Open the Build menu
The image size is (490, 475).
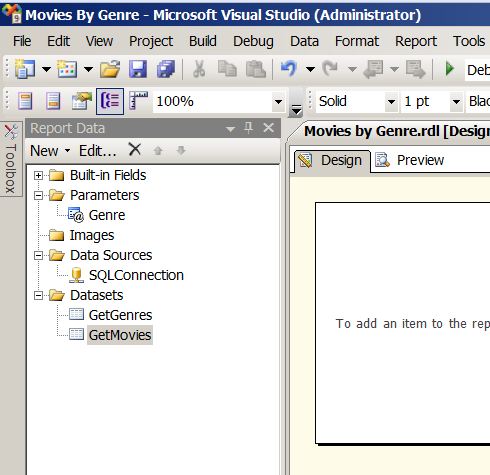coord(203,41)
